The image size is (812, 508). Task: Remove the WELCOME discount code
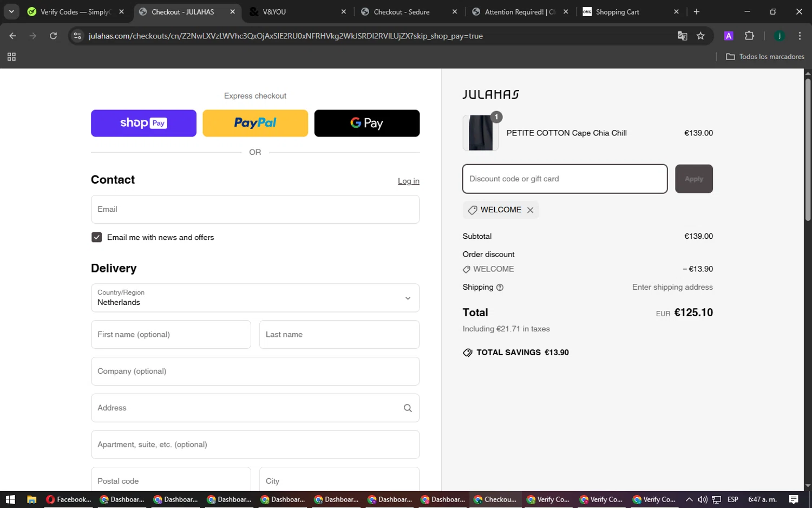click(x=531, y=210)
